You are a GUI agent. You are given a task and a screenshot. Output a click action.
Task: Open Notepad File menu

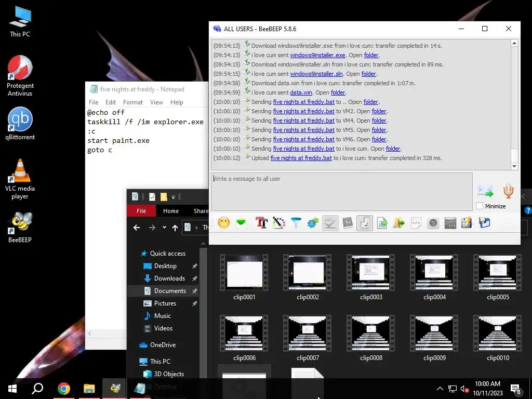[x=94, y=102]
